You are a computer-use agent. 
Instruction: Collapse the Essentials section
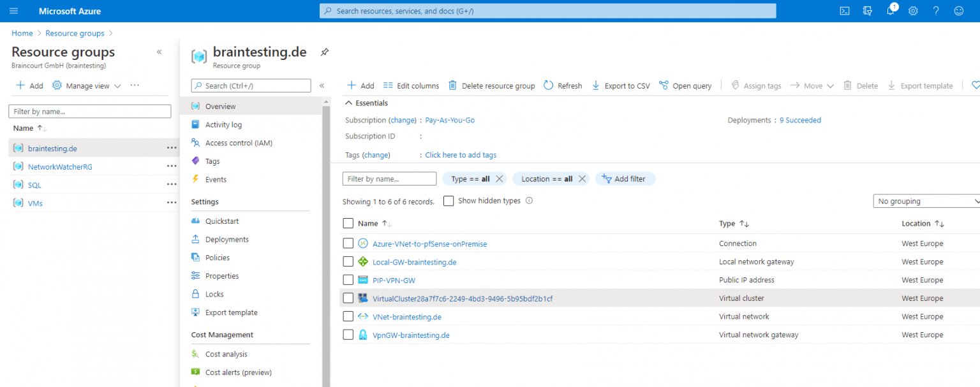point(349,103)
